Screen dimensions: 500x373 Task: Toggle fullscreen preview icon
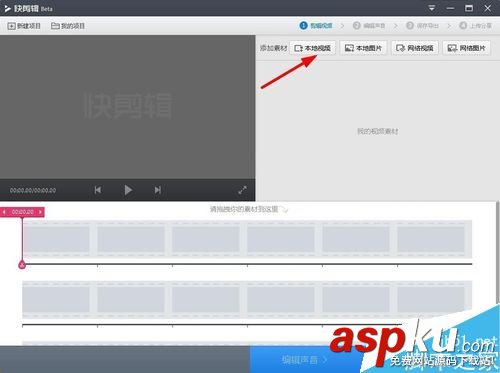point(242,190)
